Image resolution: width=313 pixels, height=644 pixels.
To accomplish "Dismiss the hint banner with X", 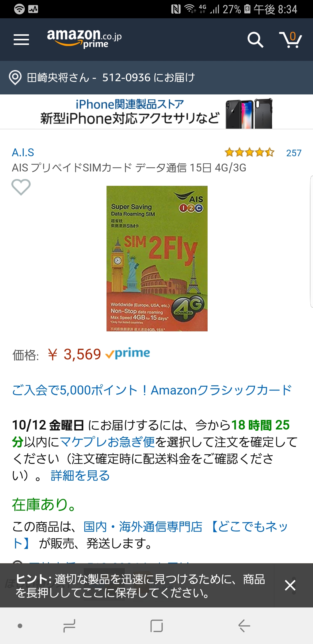I will point(290,585).
